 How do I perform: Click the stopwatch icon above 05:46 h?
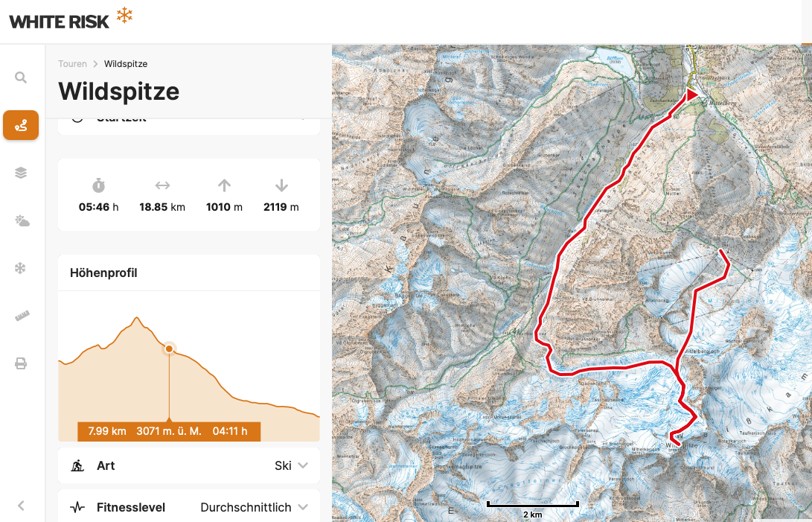coord(98,185)
